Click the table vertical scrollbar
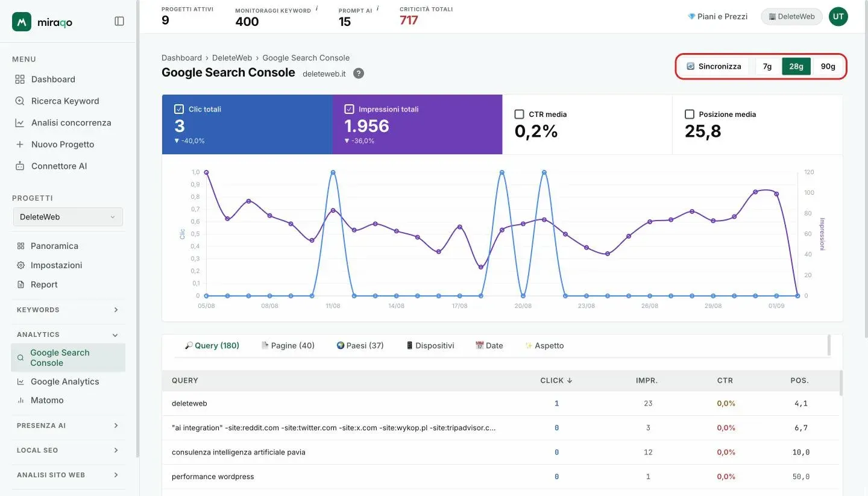 (x=841, y=383)
